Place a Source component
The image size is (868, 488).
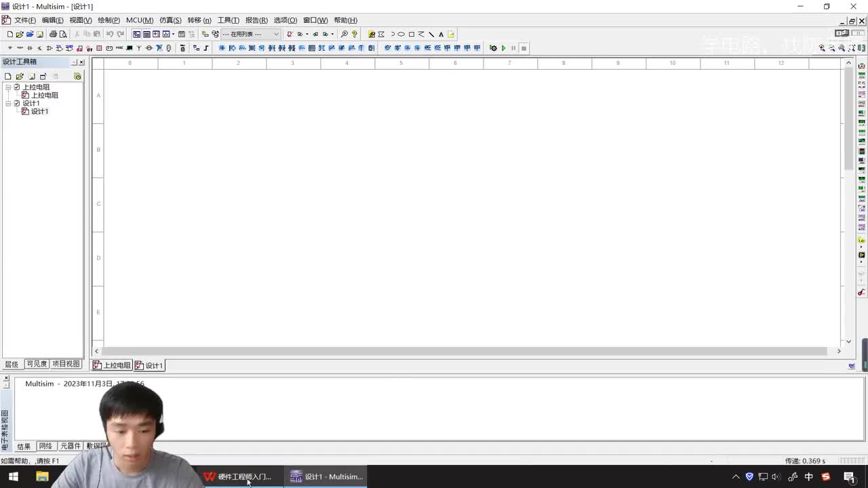pyautogui.click(x=9, y=48)
